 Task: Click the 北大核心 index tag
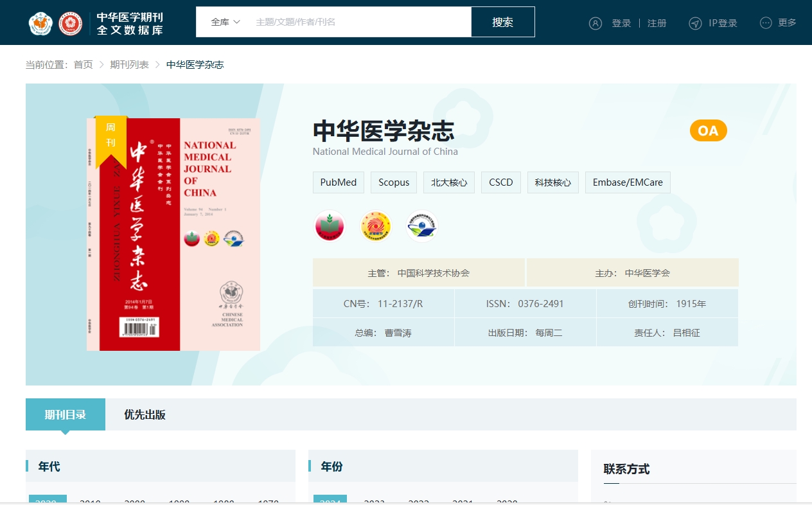click(449, 182)
